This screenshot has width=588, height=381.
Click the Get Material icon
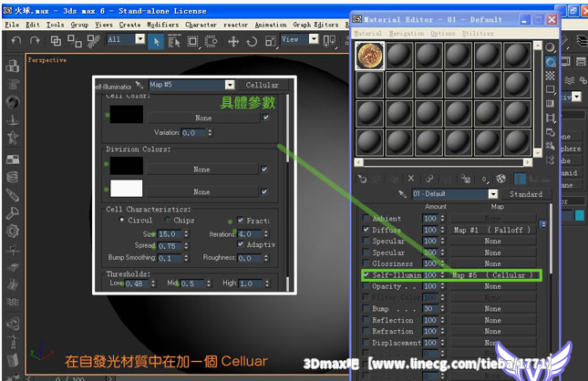point(362,180)
